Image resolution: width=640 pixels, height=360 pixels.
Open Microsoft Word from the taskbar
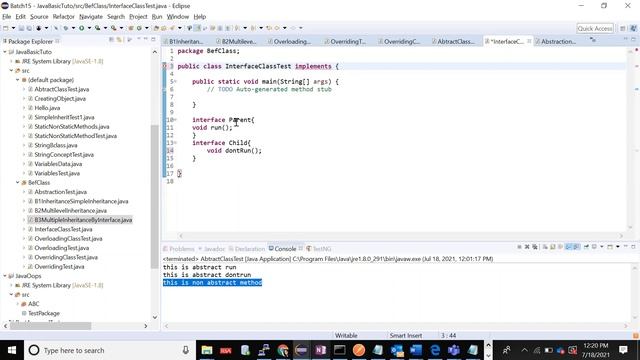[x=416, y=350]
